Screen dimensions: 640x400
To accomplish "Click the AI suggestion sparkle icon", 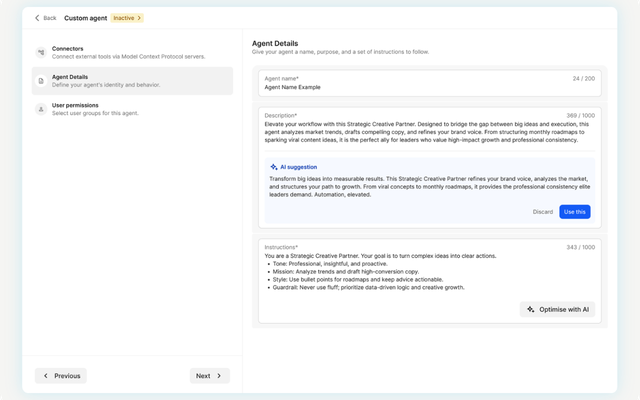I will pyautogui.click(x=273, y=167).
